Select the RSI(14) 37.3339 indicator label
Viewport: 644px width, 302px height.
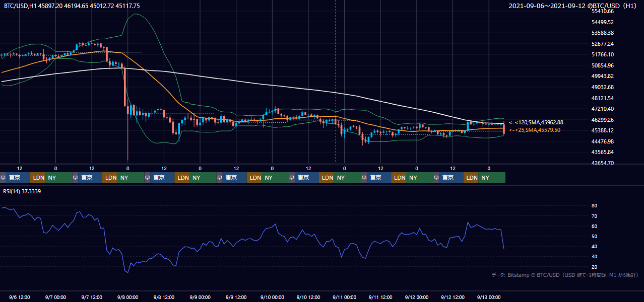(22, 191)
